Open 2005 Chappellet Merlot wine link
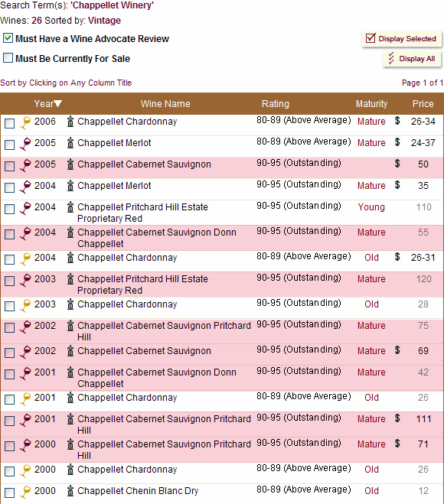This screenshot has height=504, width=444. (114, 143)
